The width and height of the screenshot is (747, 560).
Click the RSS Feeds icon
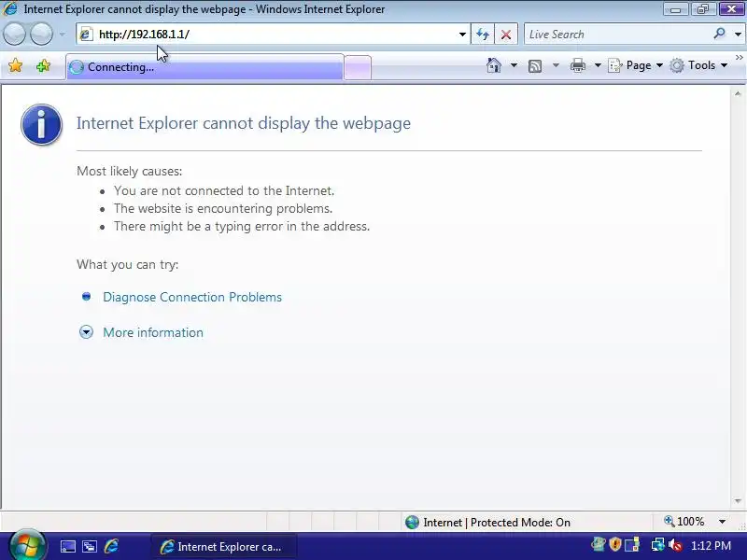535,65
